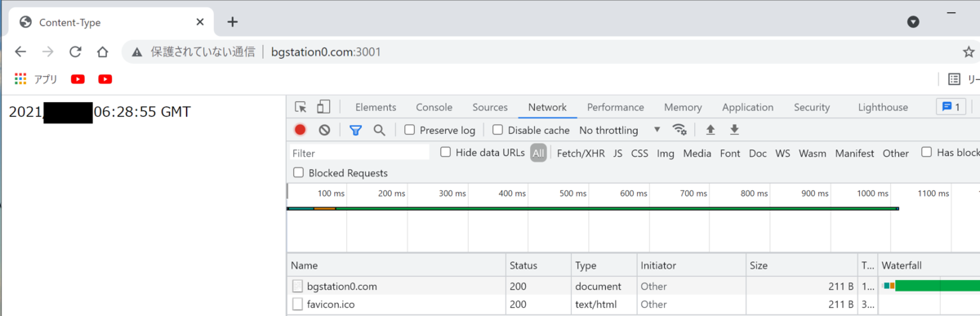The height and width of the screenshot is (316, 980).
Task: Go forward in browser history
Action: point(48,51)
